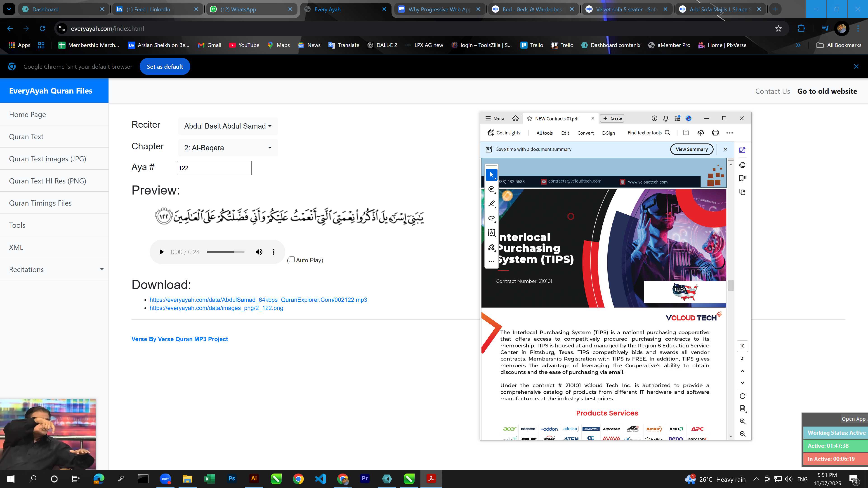Image resolution: width=868 pixels, height=488 pixels.
Task: Open the page thumbnails panel icon
Action: point(742,192)
